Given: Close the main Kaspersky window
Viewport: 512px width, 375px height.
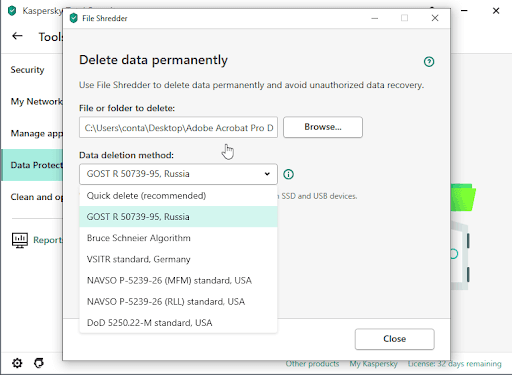Looking at the screenshot, I should [x=496, y=11].
